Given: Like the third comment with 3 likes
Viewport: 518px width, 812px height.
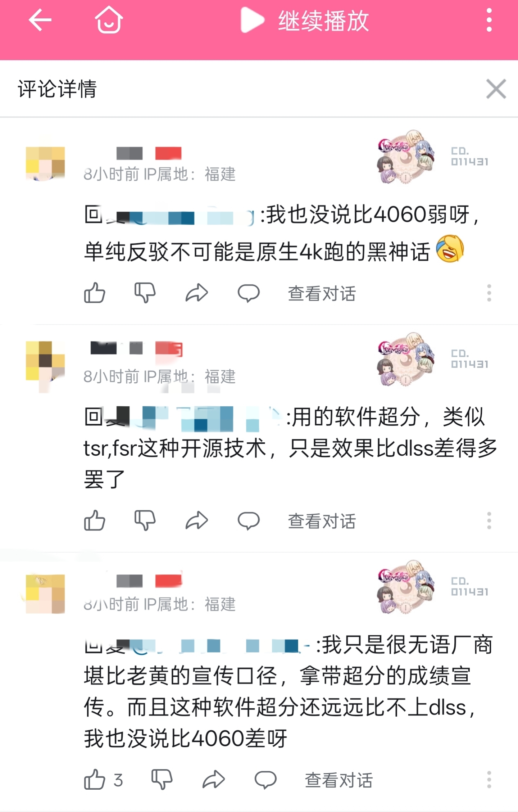Looking at the screenshot, I should tap(95, 779).
